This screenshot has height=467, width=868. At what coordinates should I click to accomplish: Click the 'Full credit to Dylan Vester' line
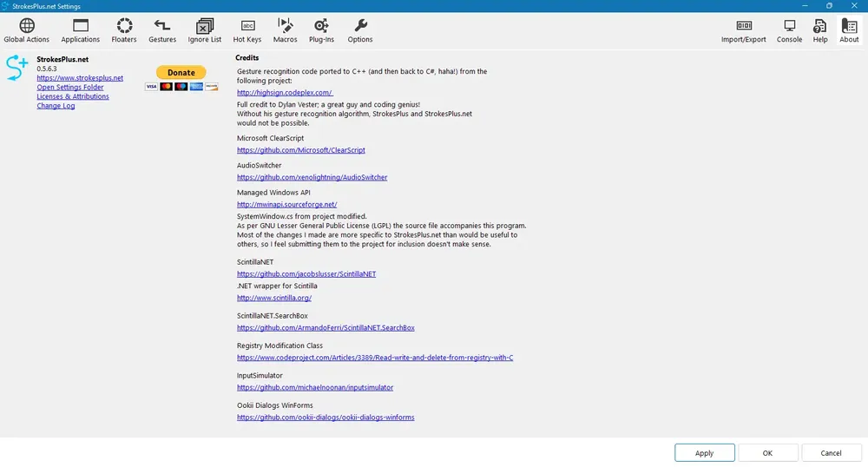coord(328,104)
